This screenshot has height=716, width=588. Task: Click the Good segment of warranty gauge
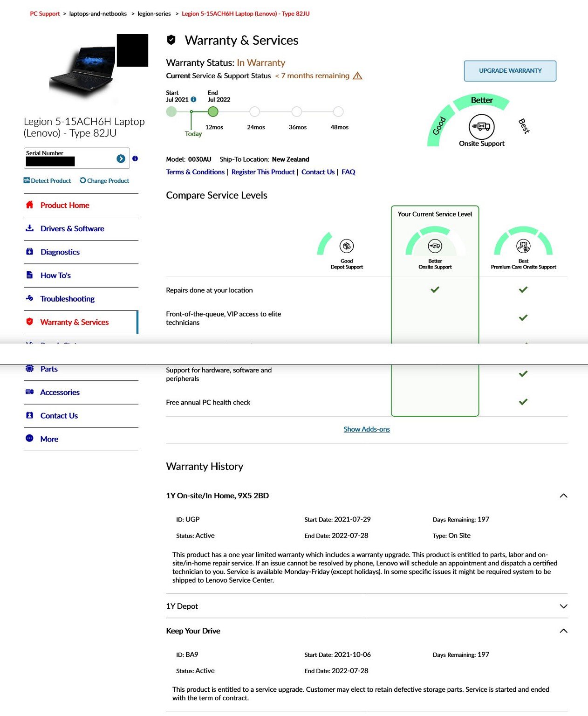[439, 125]
